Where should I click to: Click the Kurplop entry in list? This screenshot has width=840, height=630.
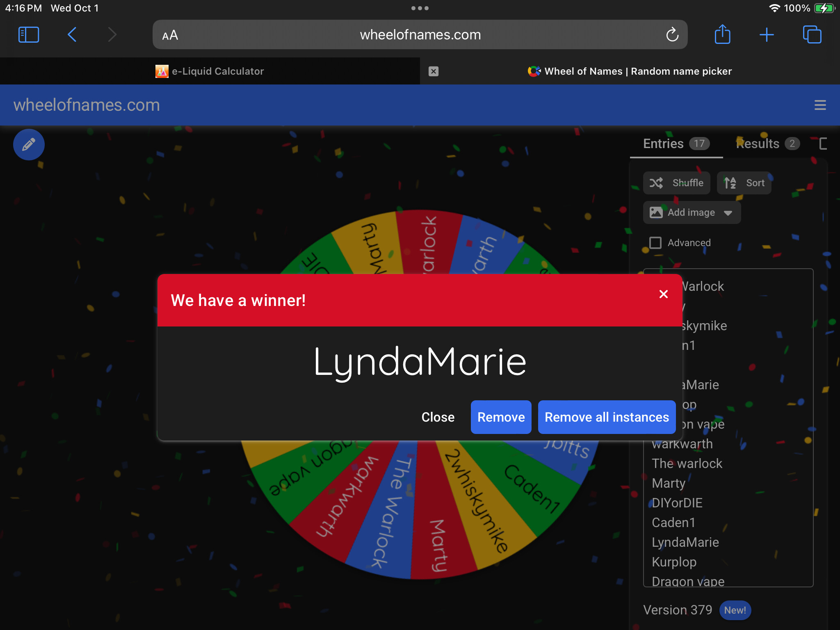[674, 562]
